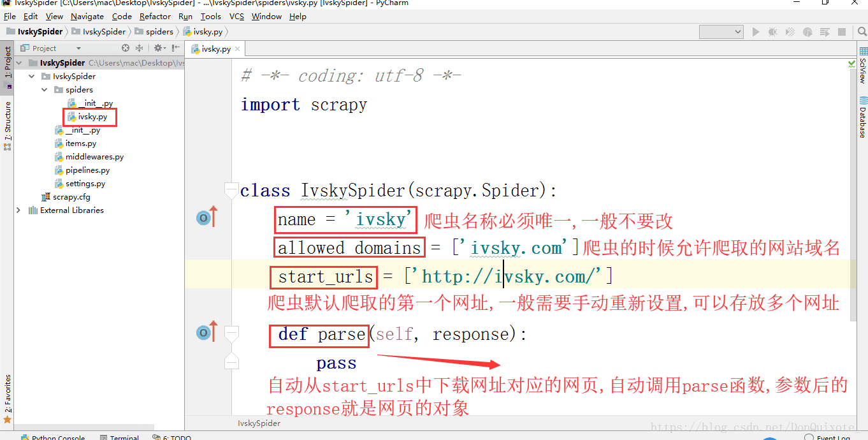Open the View menu

coord(55,16)
